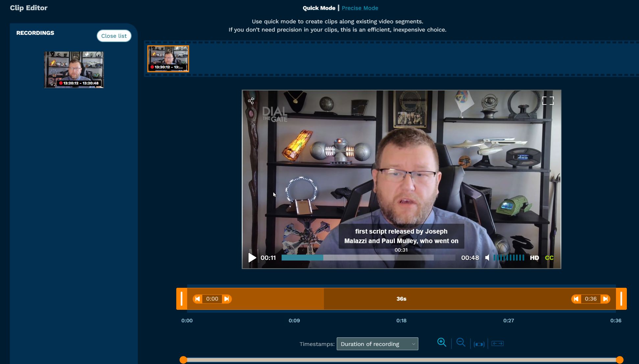The height and width of the screenshot is (364, 639).
Task: Play the video in the player
Action: 252,258
